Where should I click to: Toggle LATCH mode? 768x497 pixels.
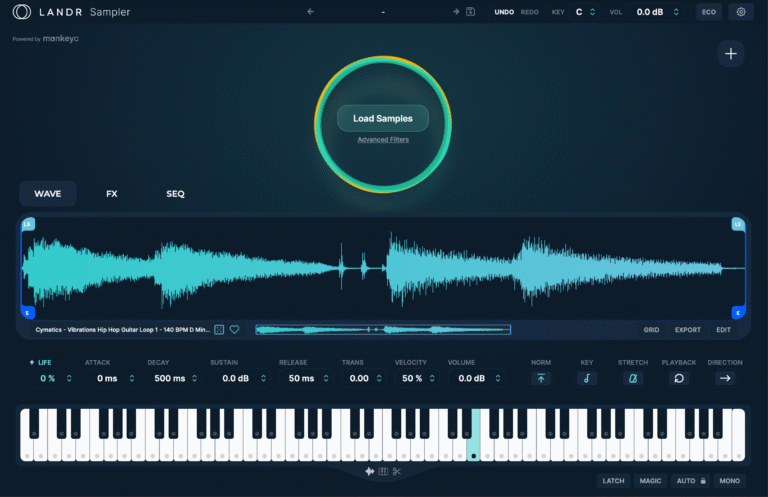coord(613,481)
